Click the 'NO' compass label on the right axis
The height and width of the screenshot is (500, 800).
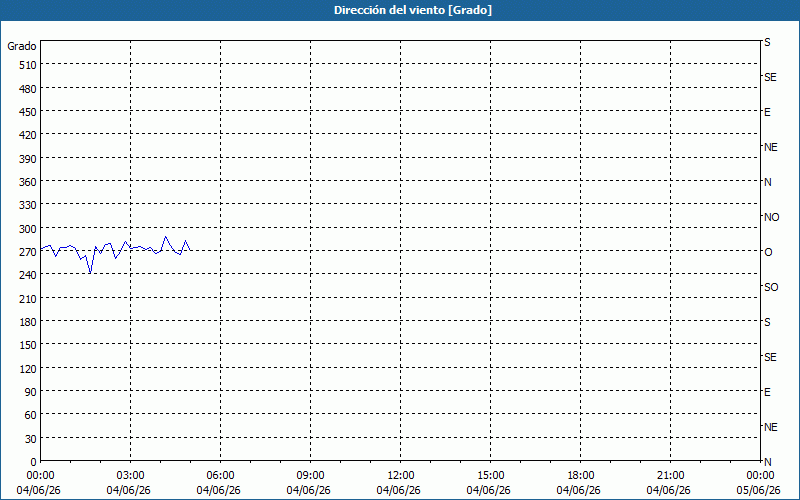(771, 217)
